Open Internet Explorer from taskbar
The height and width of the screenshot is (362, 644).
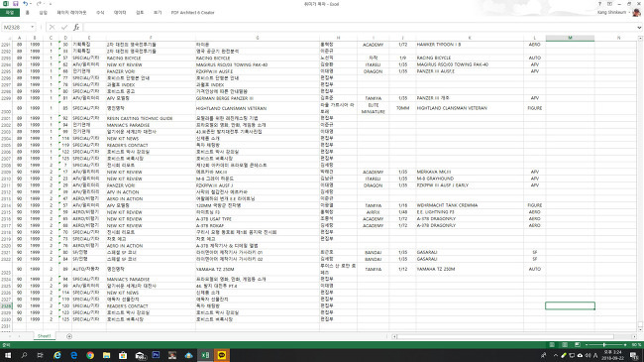(x=57, y=355)
